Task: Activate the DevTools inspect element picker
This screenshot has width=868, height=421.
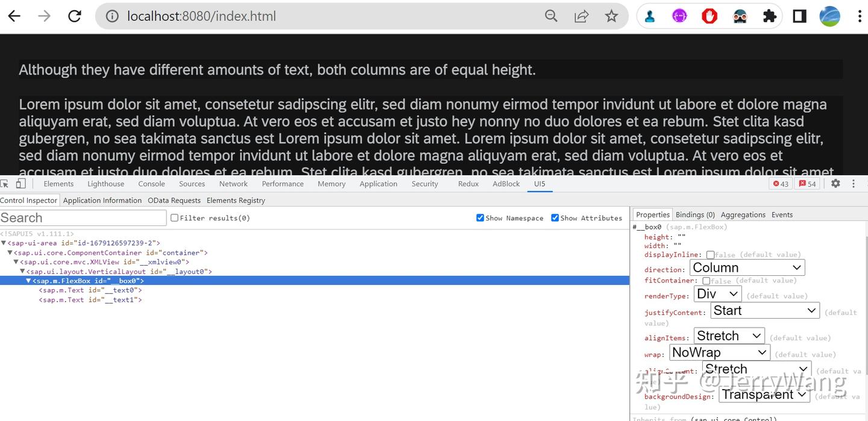Action: pos(5,184)
